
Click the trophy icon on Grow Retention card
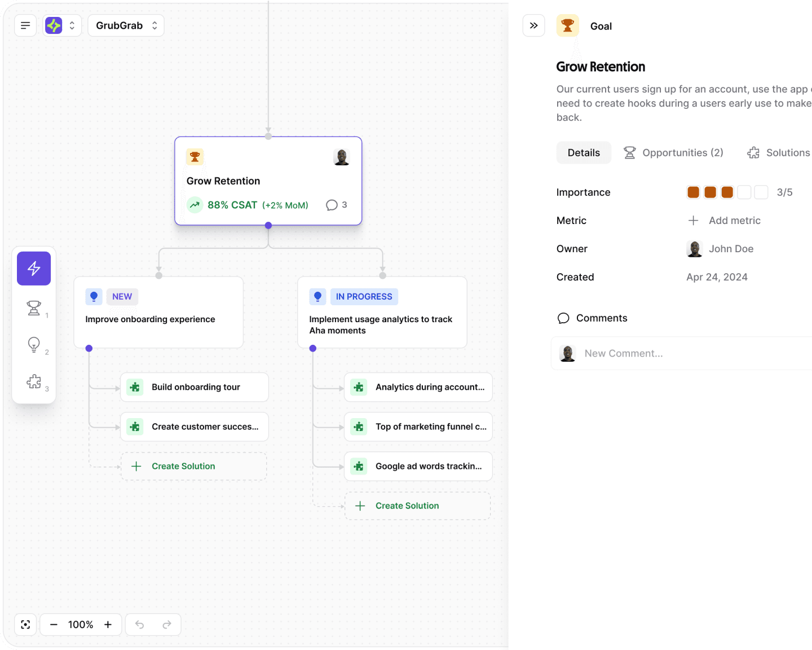[x=195, y=157]
